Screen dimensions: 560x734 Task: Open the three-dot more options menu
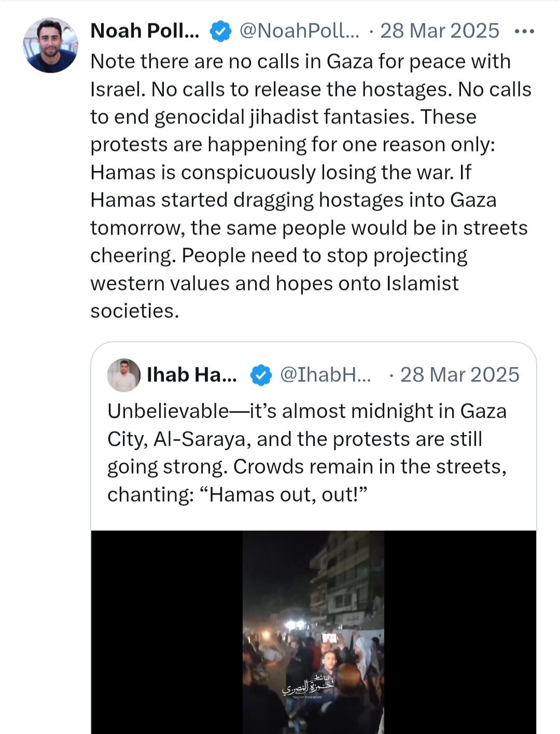point(524,32)
